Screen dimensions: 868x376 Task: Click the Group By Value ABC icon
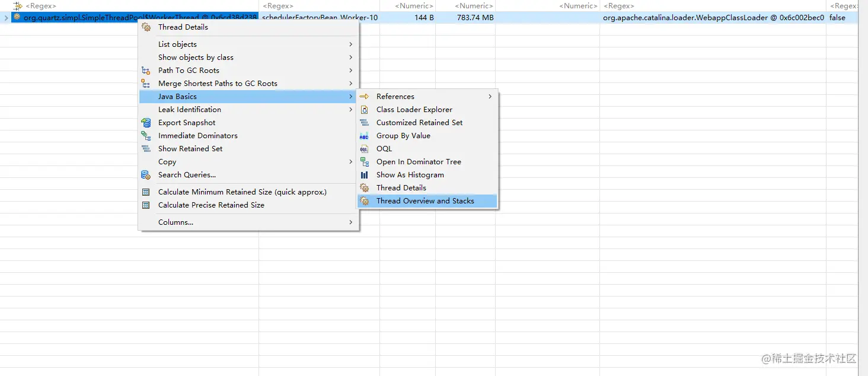pyautogui.click(x=364, y=136)
